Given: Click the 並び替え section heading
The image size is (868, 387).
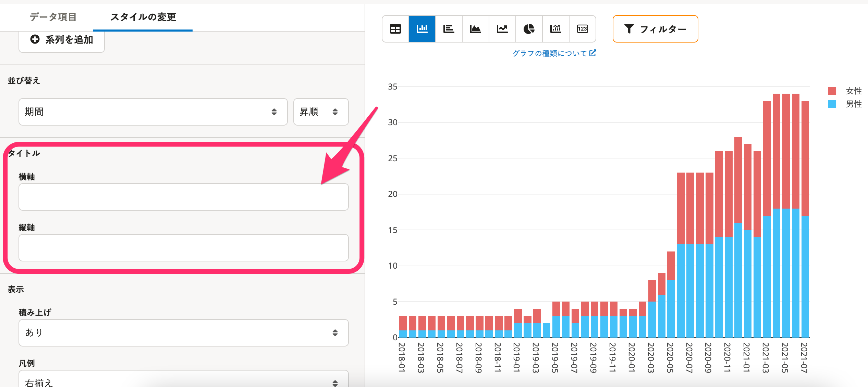Looking at the screenshot, I should click(x=24, y=81).
